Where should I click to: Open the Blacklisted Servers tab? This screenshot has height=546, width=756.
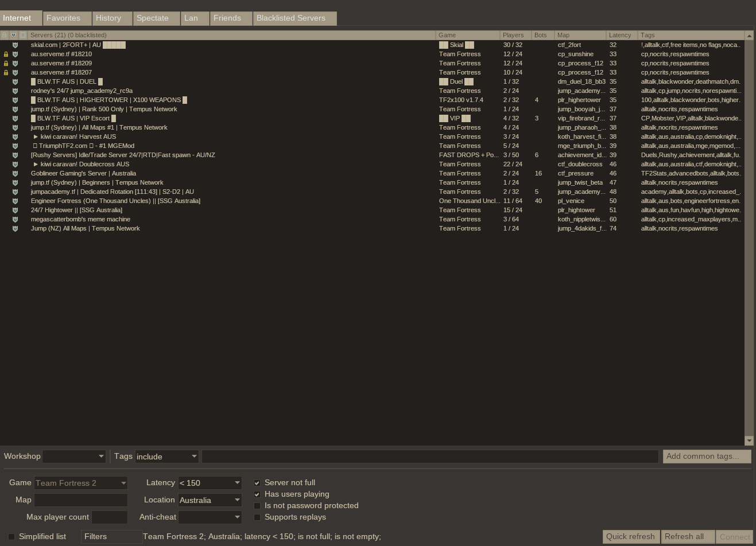[295, 18]
